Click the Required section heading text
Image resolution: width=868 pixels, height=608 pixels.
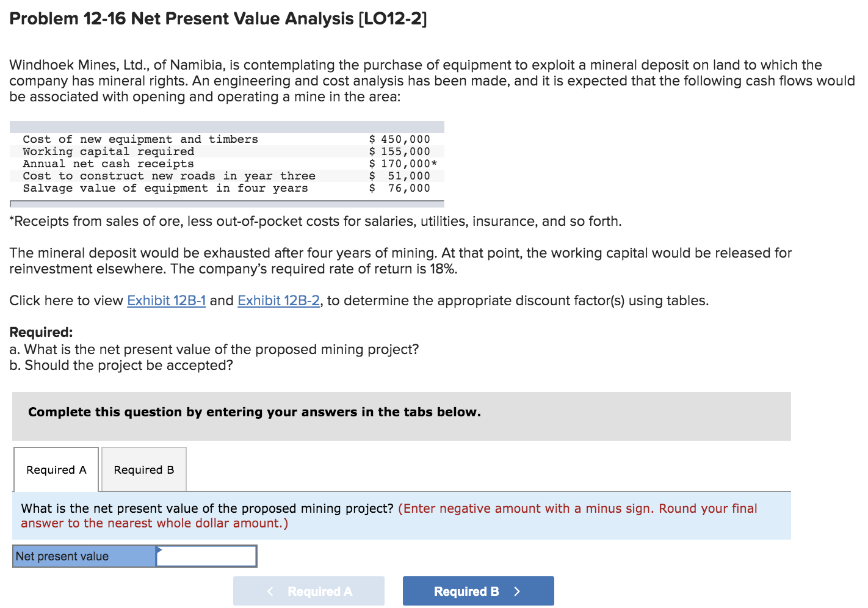[x=40, y=332]
